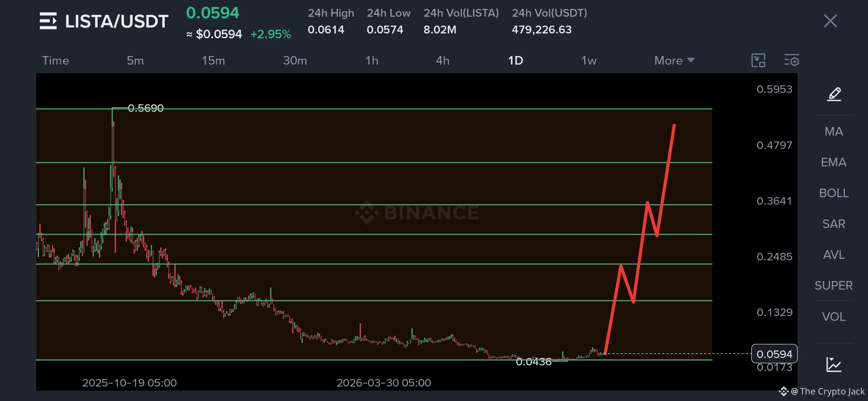
Task: Click the 24h Vol(LISTA) value 8.02M
Action: click(x=440, y=30)
